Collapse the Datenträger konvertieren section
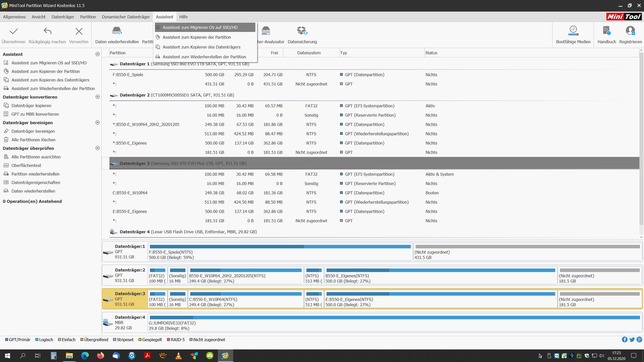 tap(98, 97)
